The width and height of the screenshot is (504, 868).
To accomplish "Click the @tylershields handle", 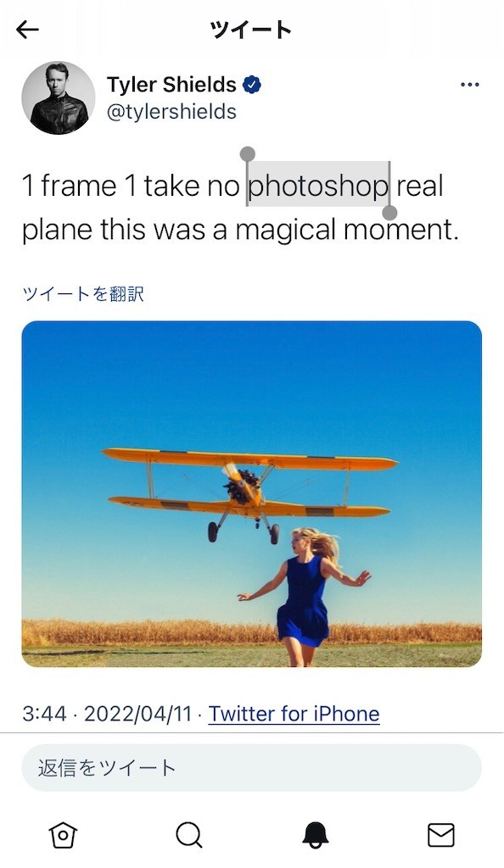I will 171,112.
